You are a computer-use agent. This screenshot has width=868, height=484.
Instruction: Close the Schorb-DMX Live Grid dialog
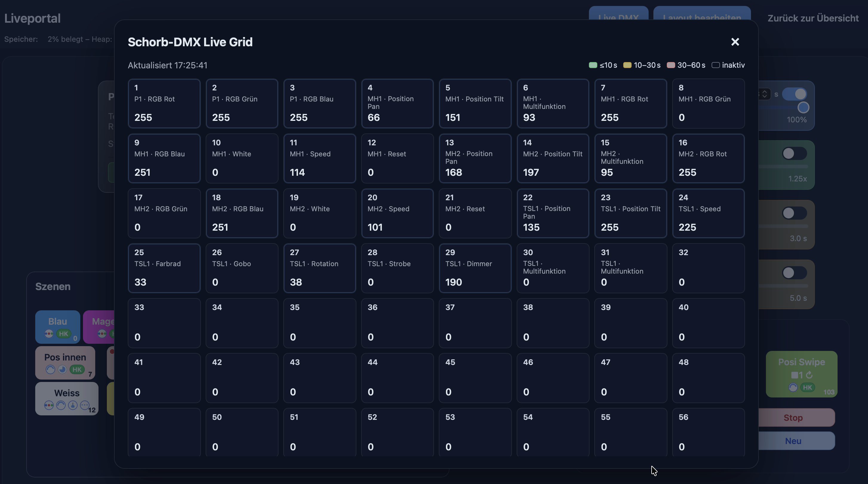(x=735, y=42)
